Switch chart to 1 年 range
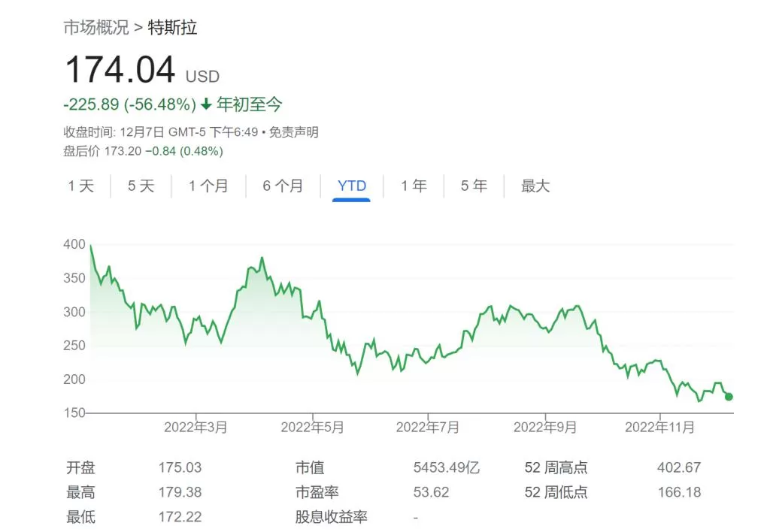Image resolution: width=770 pixels, height=532 pixels. click(414, 186)
